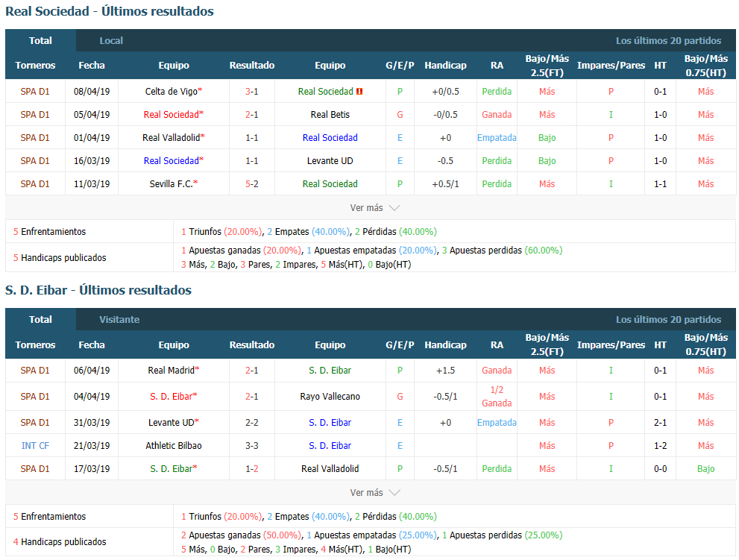Click Handicap column header in Real Sociedad table
The image size is (739, 560).
click(x=445, y=66)
